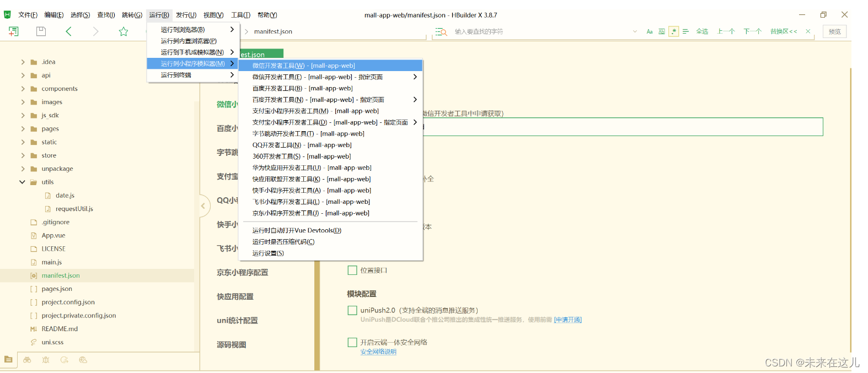The width and height of the screenshot is (868, 373).
Task: Toggle whole word match search option
Action: tap(662, 32)
